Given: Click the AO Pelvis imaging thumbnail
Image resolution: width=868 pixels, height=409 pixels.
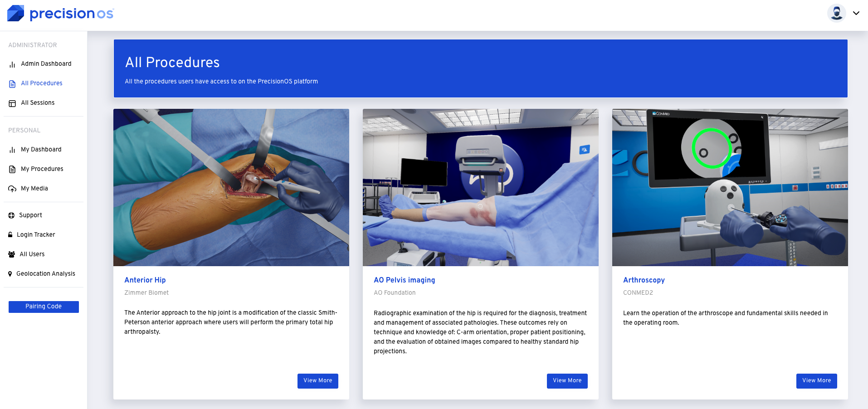Looking at the screenshot, I should (x=480, y=187).
